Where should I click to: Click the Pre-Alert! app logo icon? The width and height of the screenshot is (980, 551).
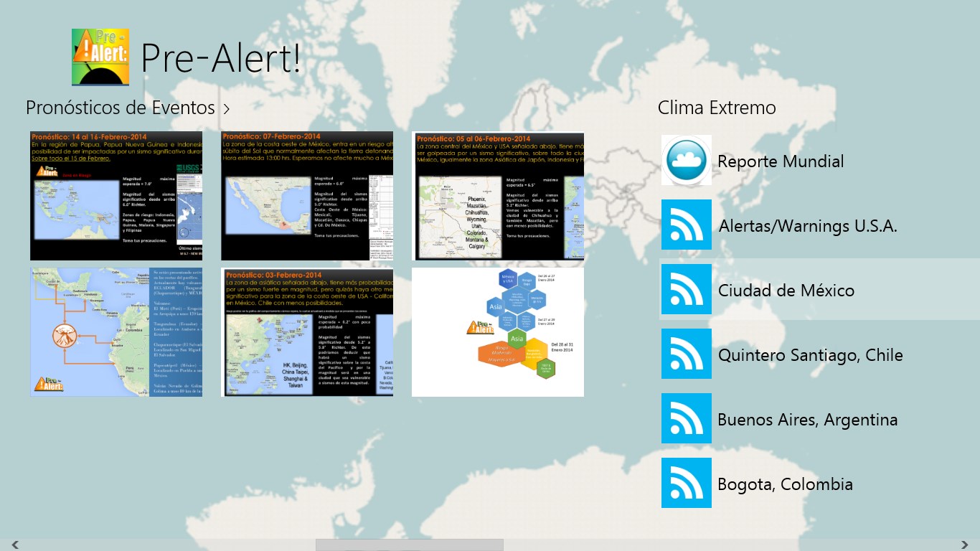click(100, 57)
